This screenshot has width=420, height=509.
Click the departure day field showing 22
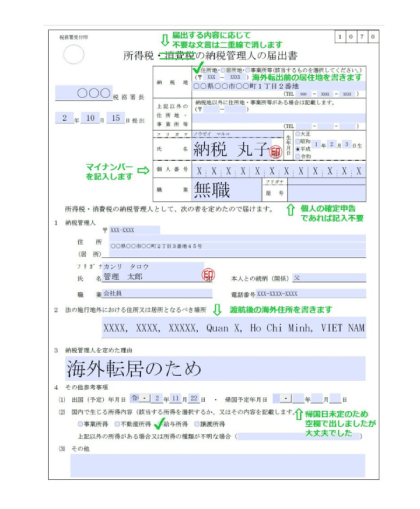[194, 398]
